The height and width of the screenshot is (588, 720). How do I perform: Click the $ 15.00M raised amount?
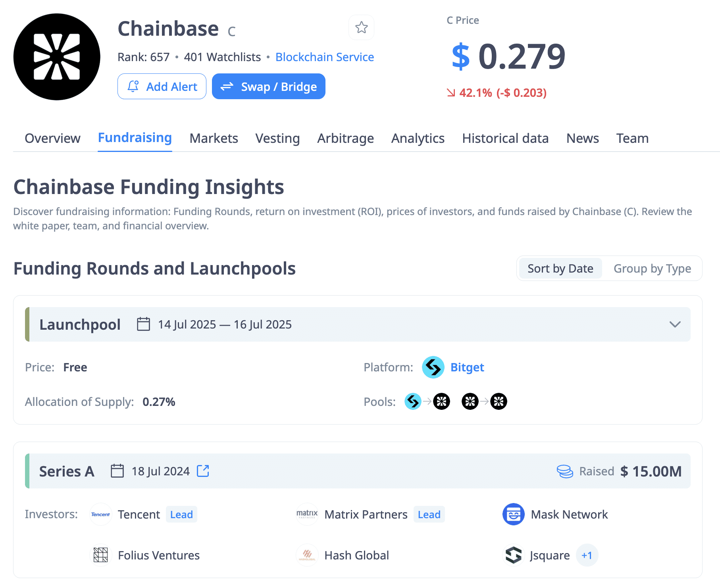point(651,471)
